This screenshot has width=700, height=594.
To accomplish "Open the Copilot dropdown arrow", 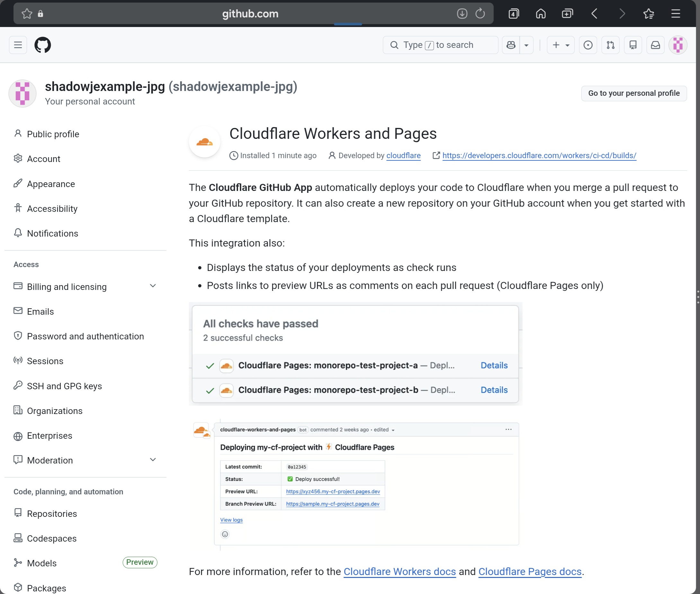I will [x=526, y=45].
